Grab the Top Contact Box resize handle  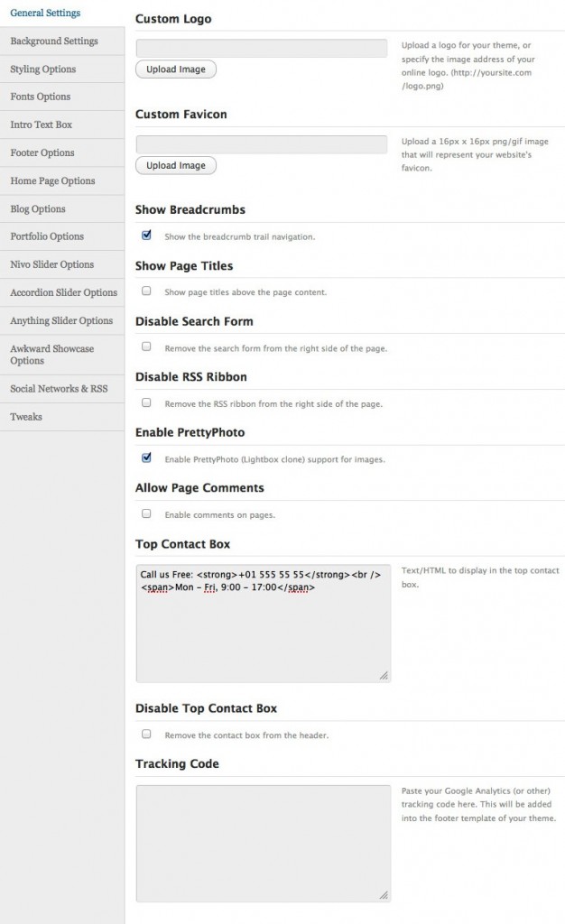(384, 675)
